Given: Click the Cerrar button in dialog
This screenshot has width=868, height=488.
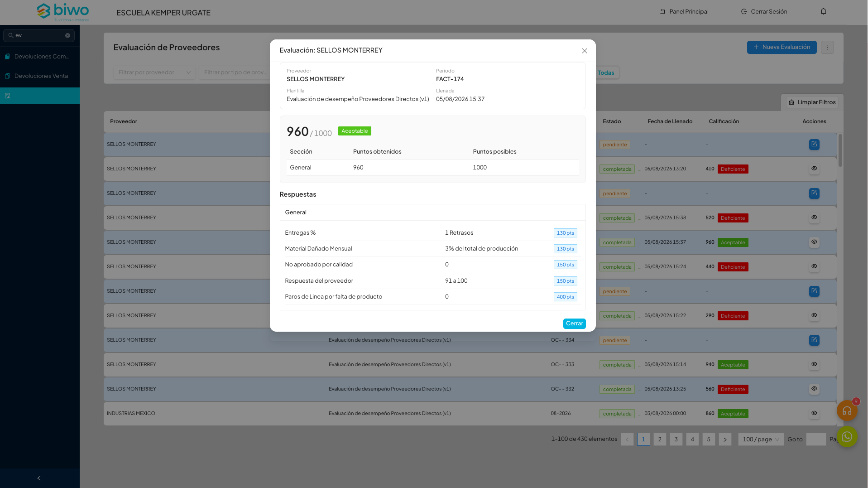Looking at the screenshot, I should click(x=575, y=324).
